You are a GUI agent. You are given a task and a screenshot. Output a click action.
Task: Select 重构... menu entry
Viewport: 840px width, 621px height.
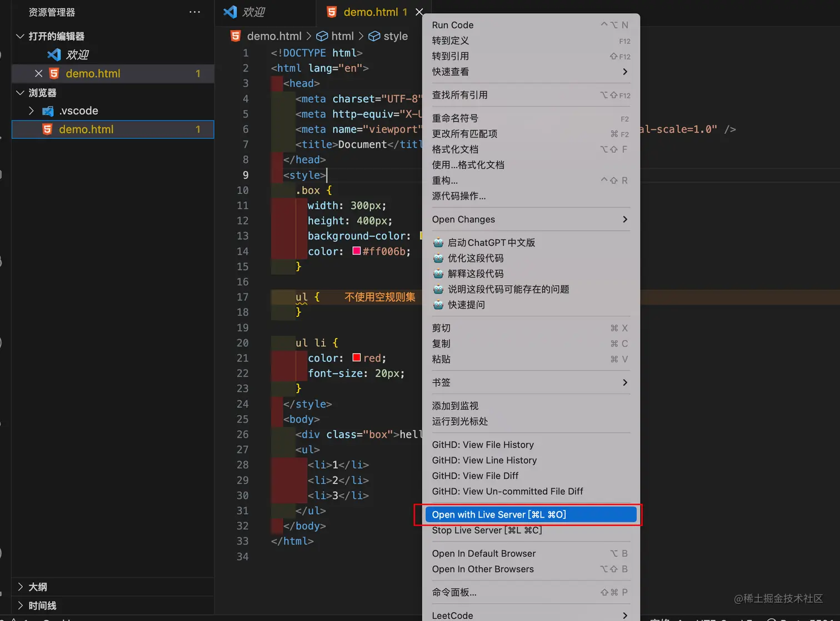coord(531,181)
